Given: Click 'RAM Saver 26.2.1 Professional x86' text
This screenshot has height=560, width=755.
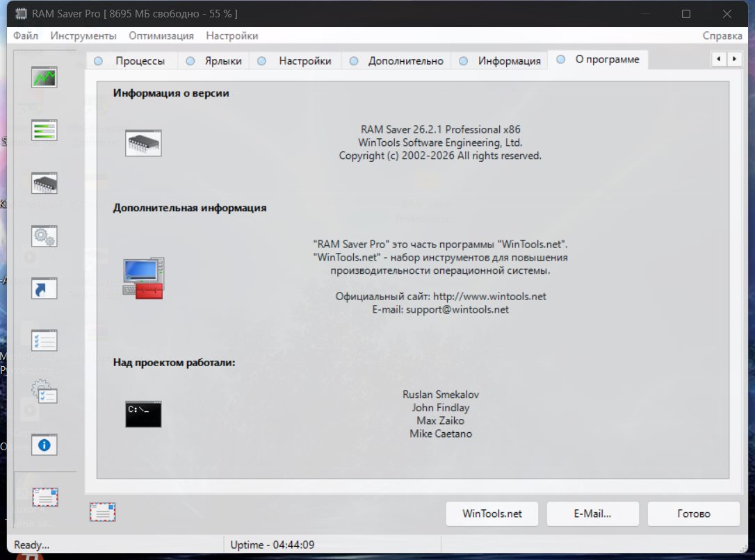Looking at the screenshot, I should (x=441, y=129).
